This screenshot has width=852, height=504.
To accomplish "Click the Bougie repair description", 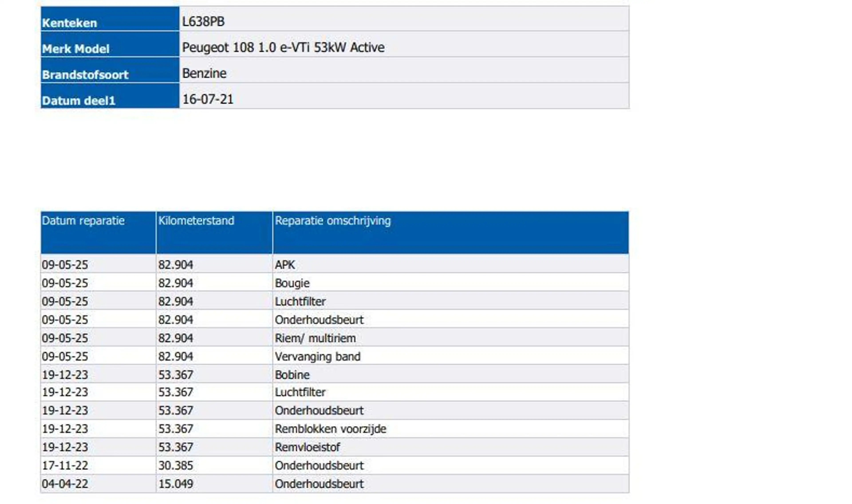I will point(292,283).
